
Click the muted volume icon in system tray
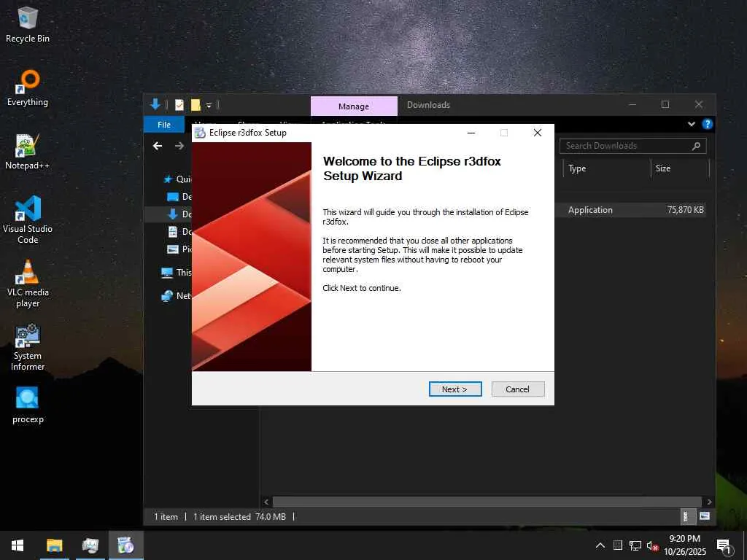(652, 545)
